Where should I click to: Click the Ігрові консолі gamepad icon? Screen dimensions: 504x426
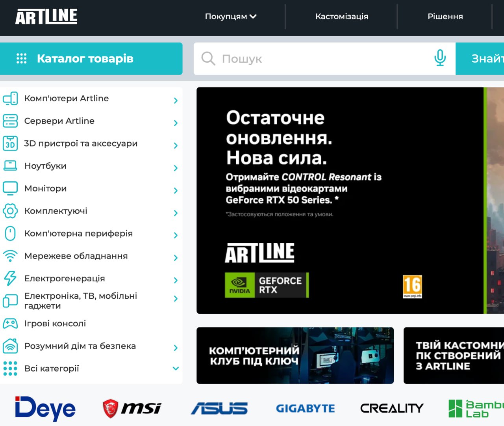pyautogui.click(x=10, y=324)
